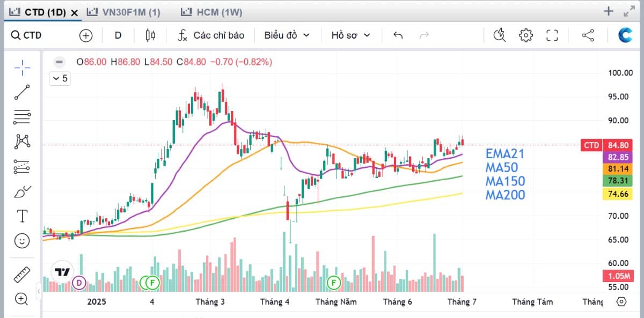Expand the 5 indicators legend chevron
Image resolution: width=644 pixels, height=318 pixels.
click(x=59, y=78)
